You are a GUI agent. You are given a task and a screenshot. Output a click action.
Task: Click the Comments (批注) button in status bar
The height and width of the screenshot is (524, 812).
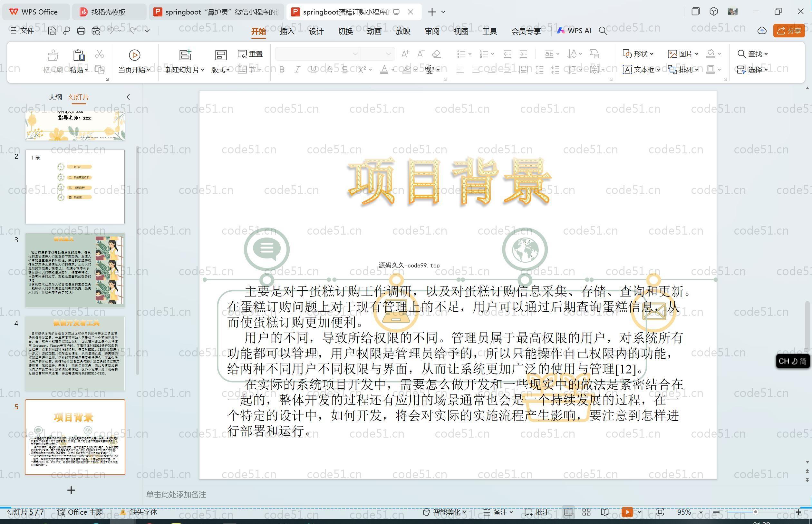coord(537,512)
